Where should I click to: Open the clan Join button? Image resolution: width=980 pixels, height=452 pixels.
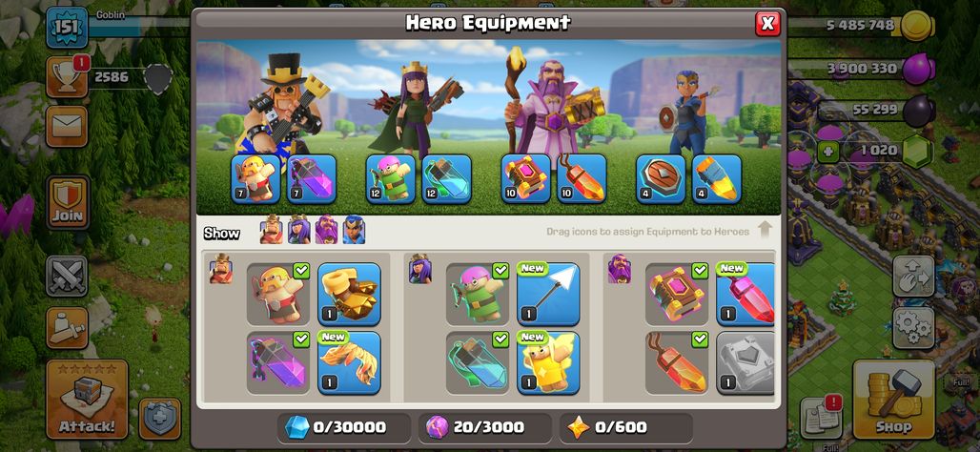[x=68, y=202]
